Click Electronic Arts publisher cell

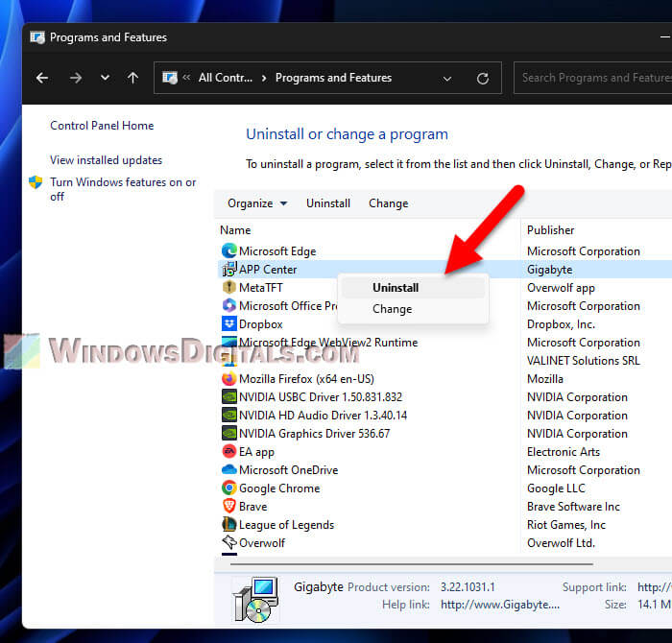(564, 452)
